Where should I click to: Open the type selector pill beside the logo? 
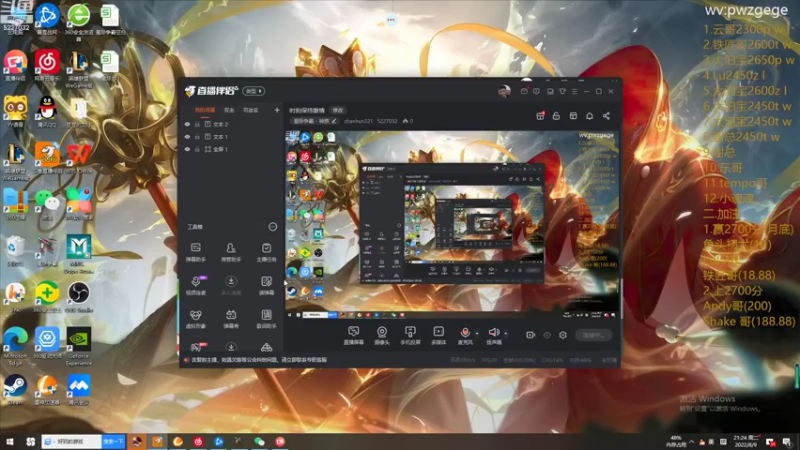click(x=254, y=91)
